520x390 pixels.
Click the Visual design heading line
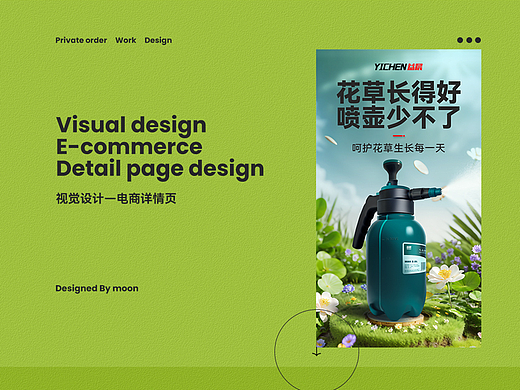131,125
